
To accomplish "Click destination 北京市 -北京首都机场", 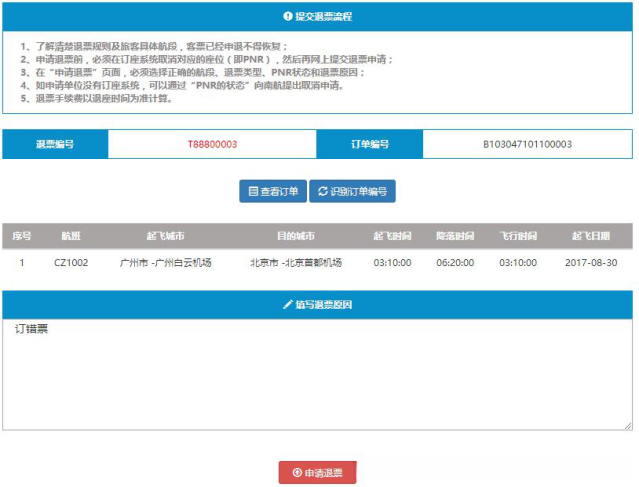I will [x=296, y=263].
